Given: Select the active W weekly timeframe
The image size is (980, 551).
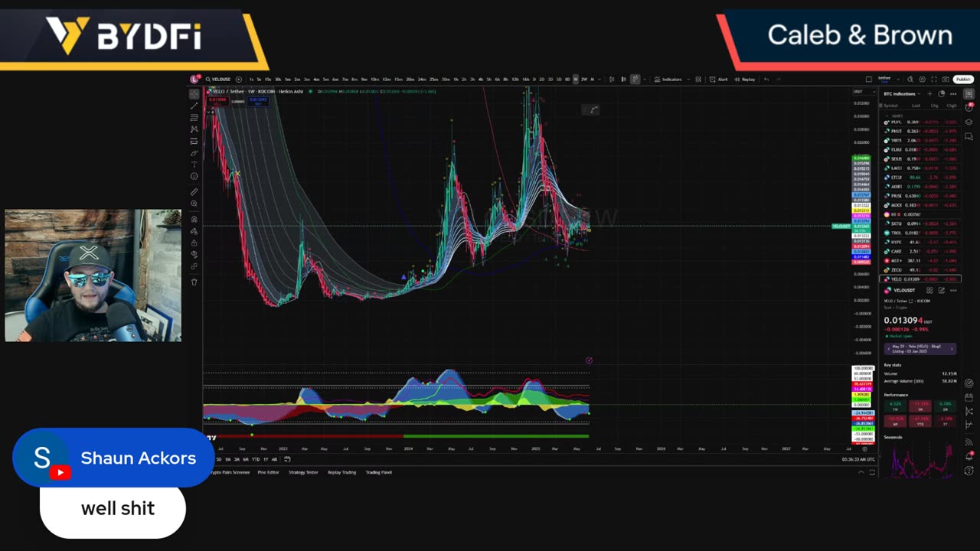Looking at the screenshot, I should 575,79.
